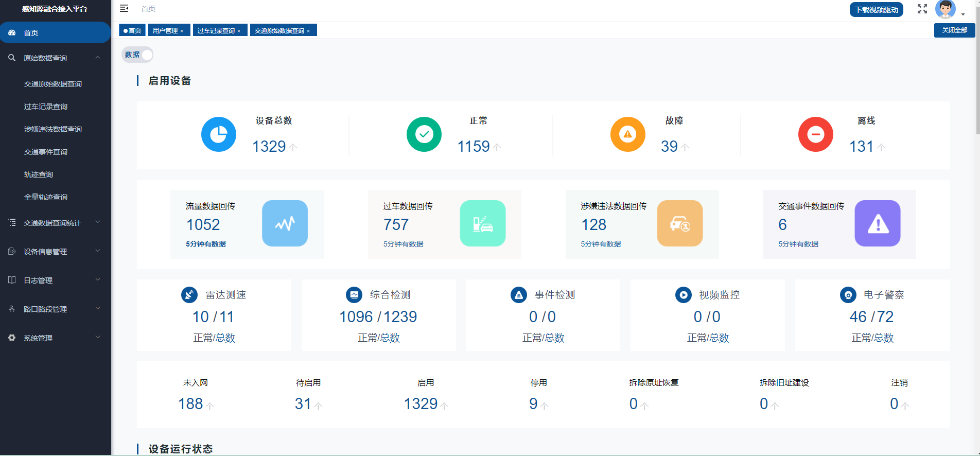The image size is (980, 457).
Task: Click the 停用 count 9
Action: pos(533,404)
